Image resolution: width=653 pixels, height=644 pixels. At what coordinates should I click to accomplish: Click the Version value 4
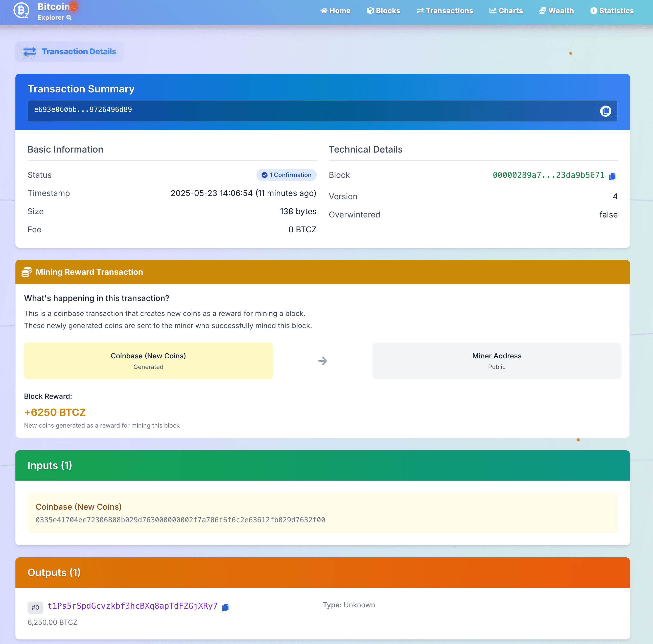tap(615, 196)
